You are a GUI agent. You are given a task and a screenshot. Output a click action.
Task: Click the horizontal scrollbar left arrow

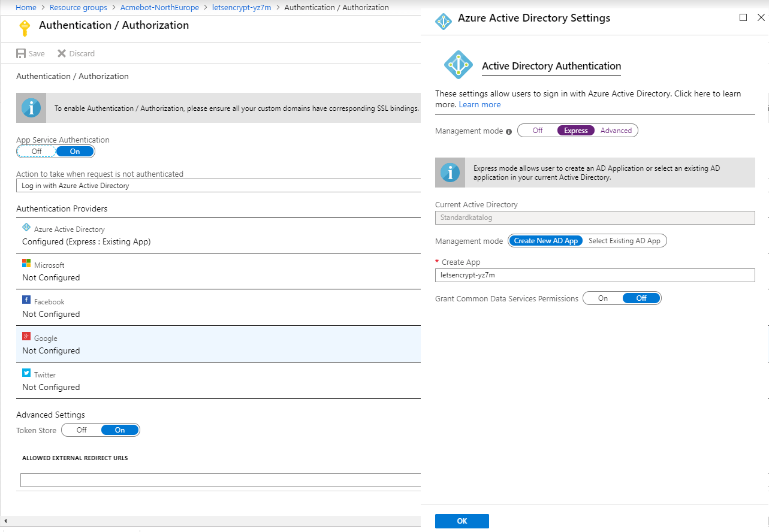(5, 521)
